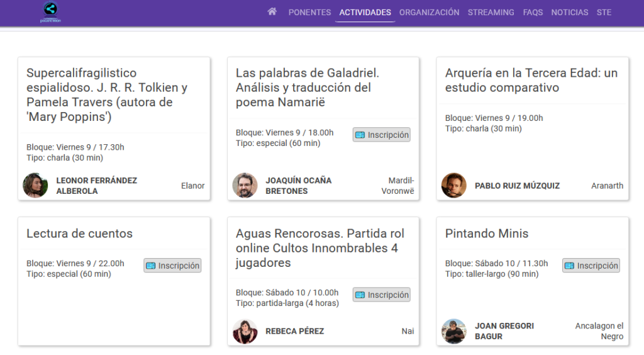Click the nickname Ancalagon el Negro
The image size is (644, 355).
(599, 331)
